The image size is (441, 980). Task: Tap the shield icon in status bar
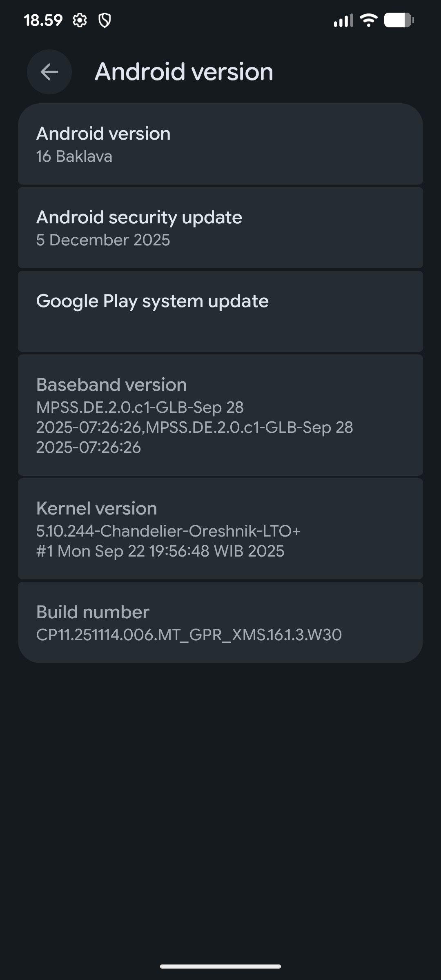[105, 20]
